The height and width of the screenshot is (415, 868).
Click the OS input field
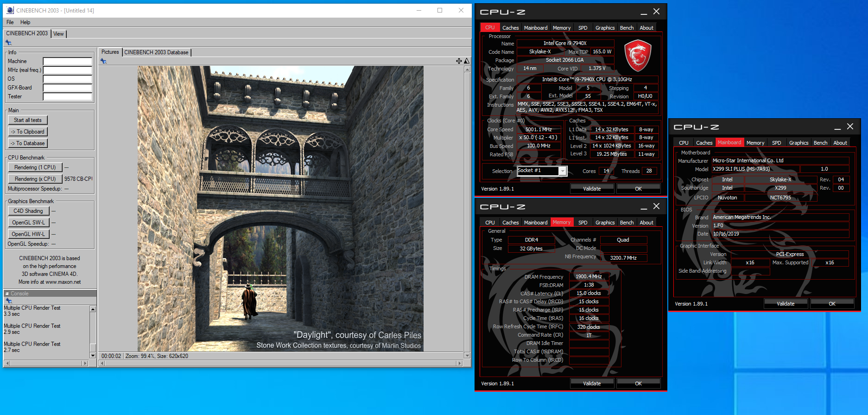coord(68,79)
